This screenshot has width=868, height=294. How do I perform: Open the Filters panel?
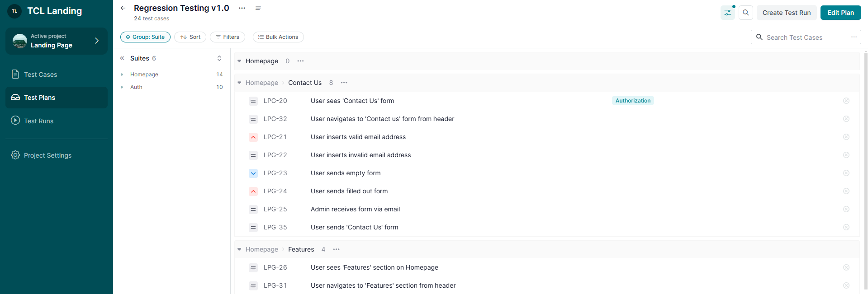click(228, 37)
